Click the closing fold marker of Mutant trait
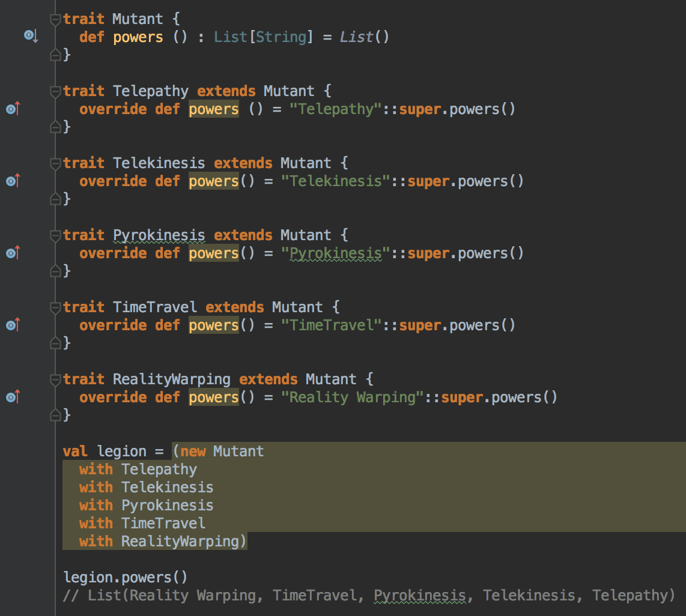Screen dimensions: 686x616 [55, 55]
